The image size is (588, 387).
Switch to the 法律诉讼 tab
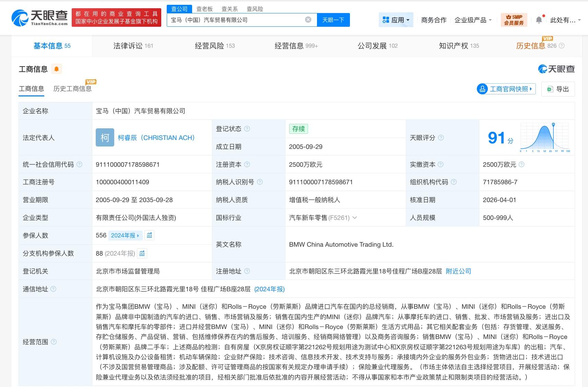coord(133,46)
